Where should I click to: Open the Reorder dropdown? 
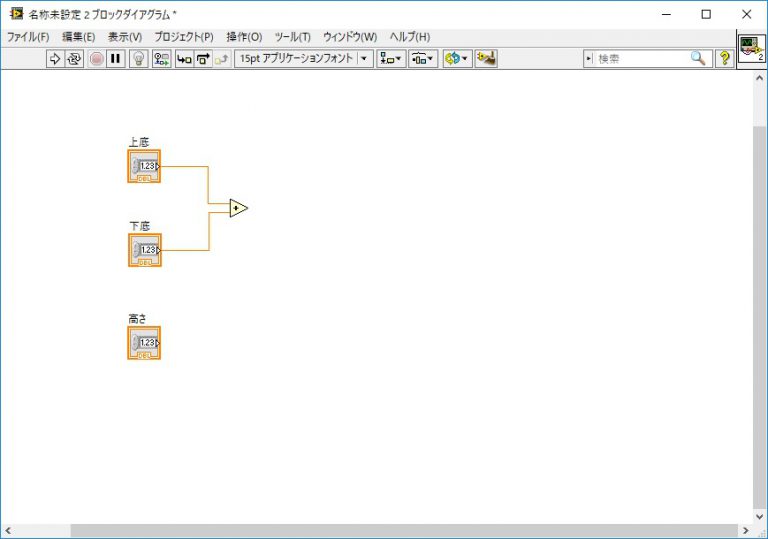pos(456,58)
